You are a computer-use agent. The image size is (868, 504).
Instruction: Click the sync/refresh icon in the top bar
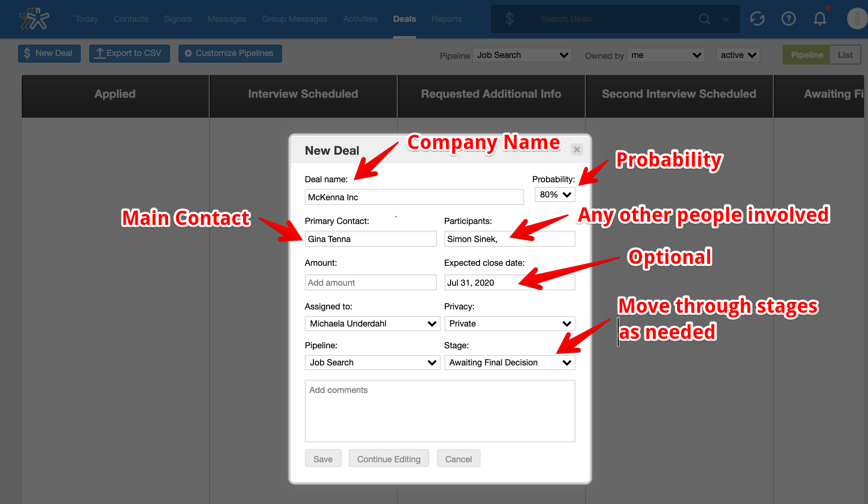757,19
